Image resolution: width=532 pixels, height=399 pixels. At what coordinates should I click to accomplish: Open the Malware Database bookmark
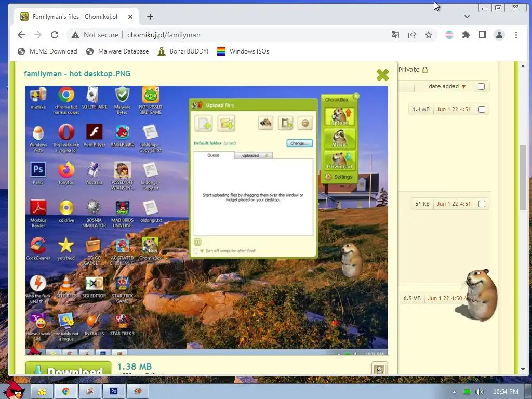(x=118, y=51)
